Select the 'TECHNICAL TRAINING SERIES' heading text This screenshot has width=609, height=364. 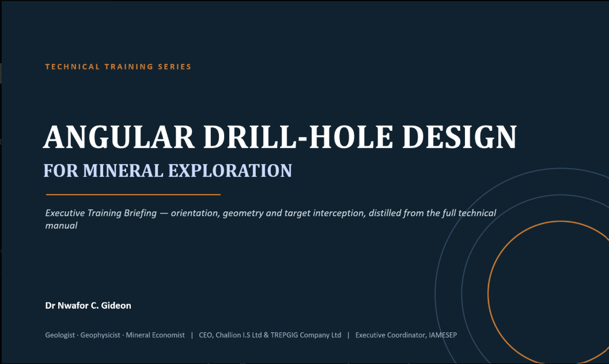(x=118, y=67)
